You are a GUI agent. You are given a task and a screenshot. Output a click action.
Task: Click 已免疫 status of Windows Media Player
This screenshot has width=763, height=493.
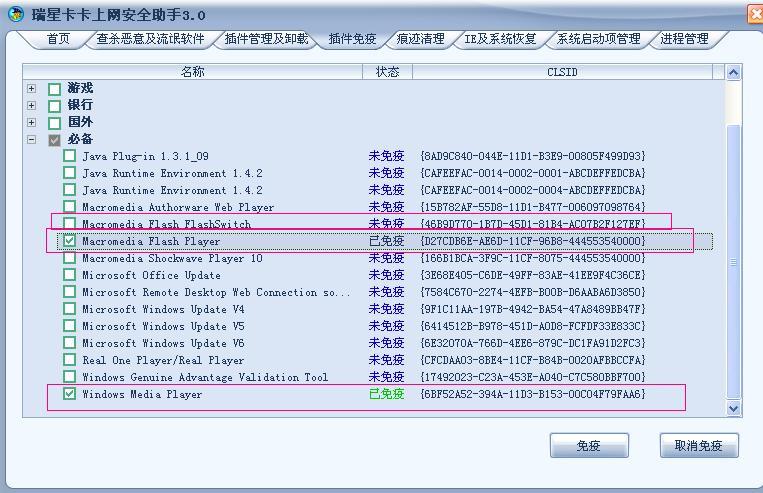tap(386, 394)
